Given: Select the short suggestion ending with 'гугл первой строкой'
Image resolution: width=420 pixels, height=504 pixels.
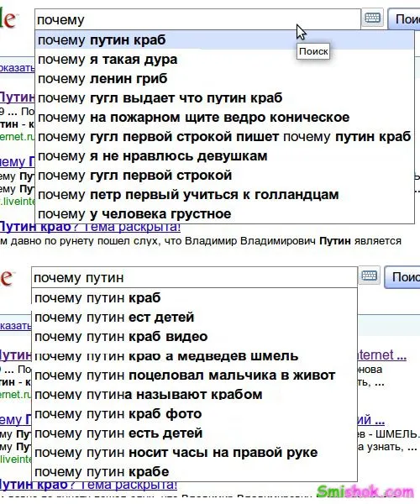Looking at the screenshot, I should 224,176.
